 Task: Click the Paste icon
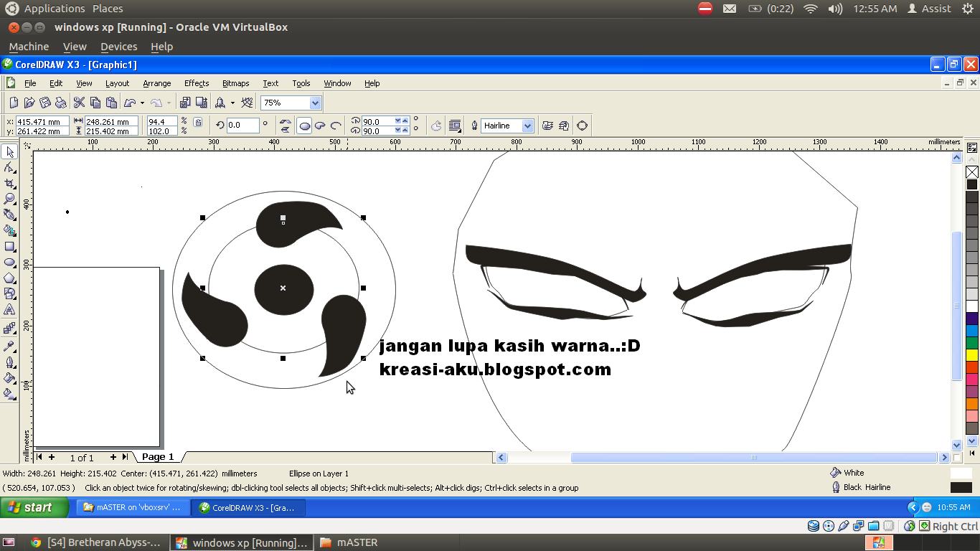tap(111, 103)
